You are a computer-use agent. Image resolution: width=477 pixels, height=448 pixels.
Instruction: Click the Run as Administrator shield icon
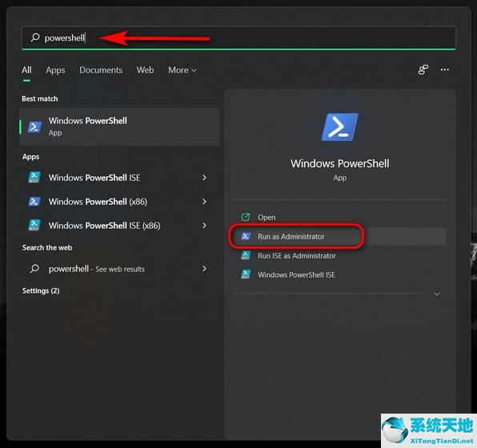[246, 236]
